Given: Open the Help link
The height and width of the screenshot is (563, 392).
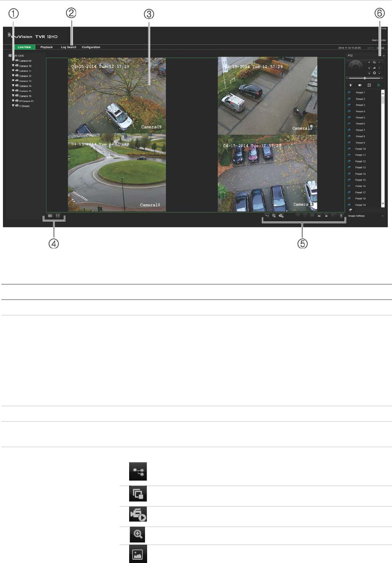Looking at the screenshot, I should click(384, 28).
